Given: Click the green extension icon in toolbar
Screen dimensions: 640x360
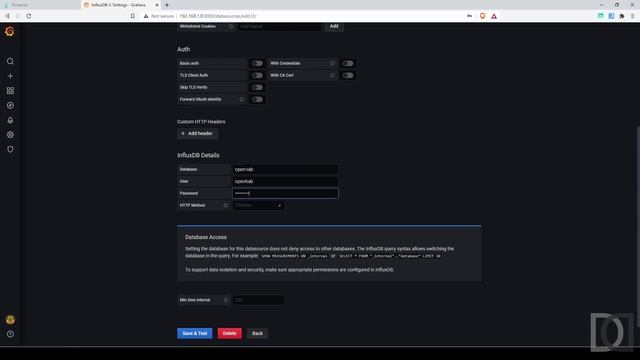Looking at the screenshot, I should coord(600,16).
